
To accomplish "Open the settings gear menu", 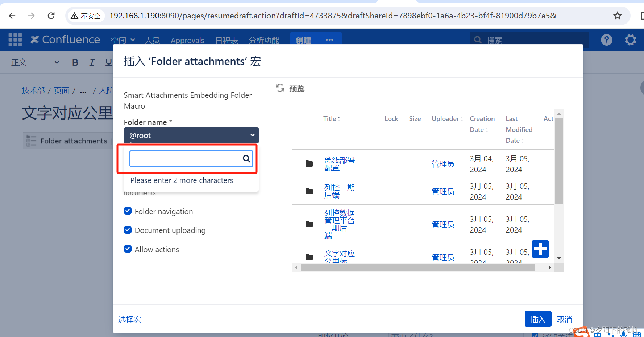I will 631,40.
